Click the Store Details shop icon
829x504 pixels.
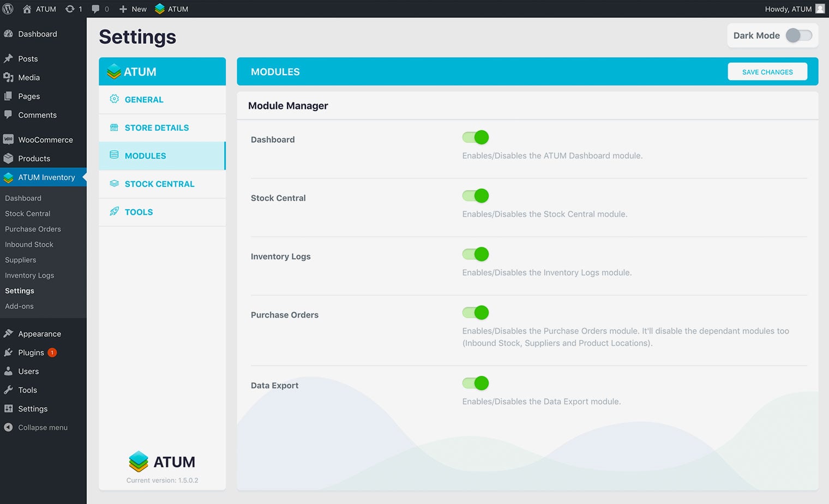(x=114, y=127)
